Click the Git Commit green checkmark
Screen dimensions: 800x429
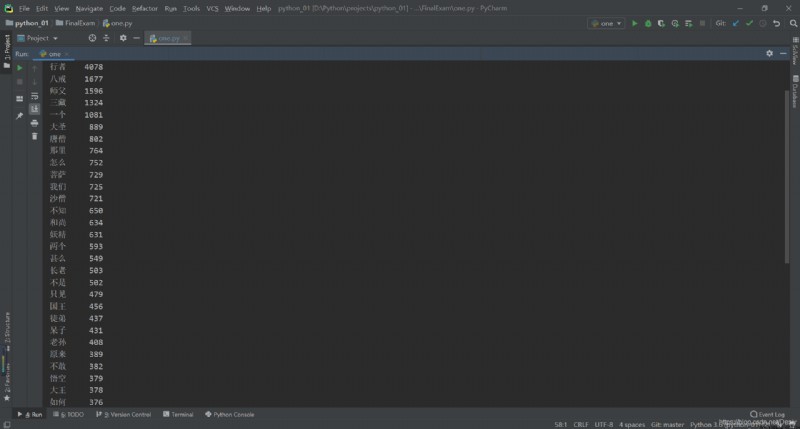(749, 23)
